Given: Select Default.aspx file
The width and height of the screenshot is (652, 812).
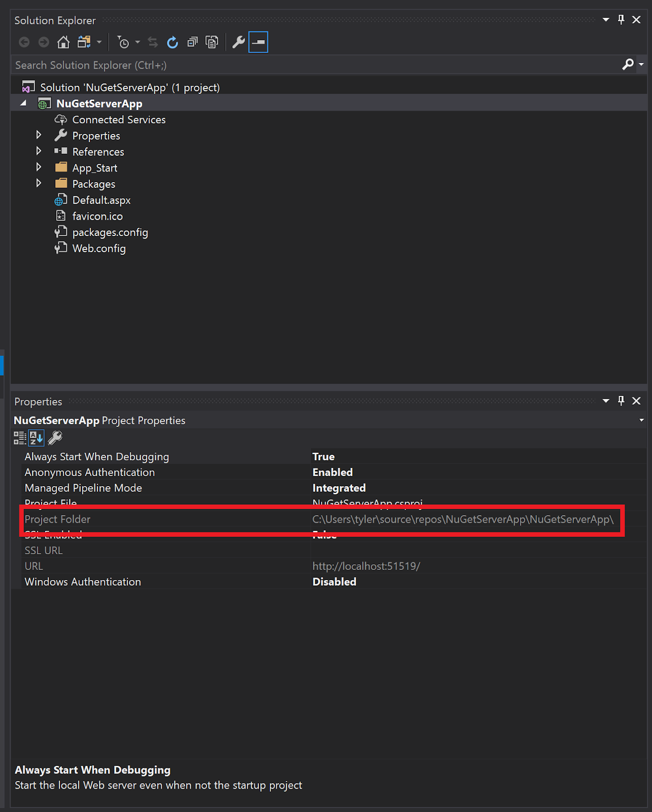Looking at the screenshot, I should [101, 200].
